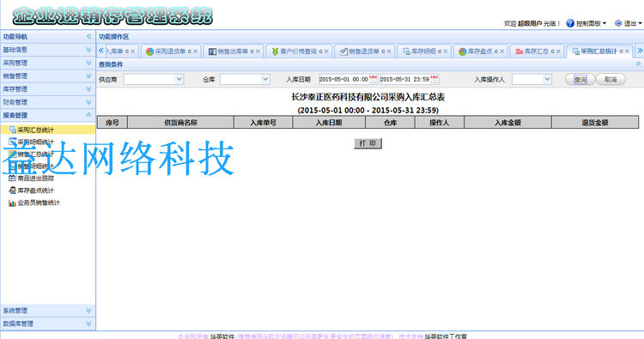The height and width of the screenshot is (339, 644).
Task: Switch to the 销售出库单 tab
Action: click(x=233, y=51)
